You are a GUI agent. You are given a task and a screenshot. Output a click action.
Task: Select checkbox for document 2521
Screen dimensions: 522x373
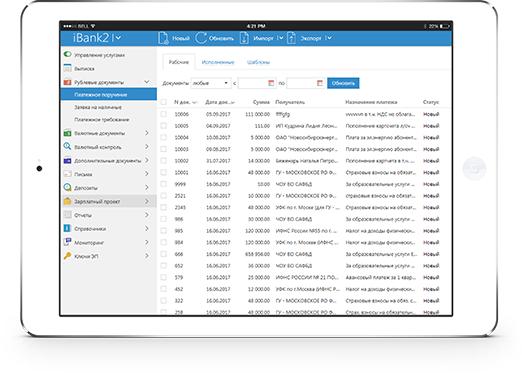pyautogui.click(x=164, y=196)
